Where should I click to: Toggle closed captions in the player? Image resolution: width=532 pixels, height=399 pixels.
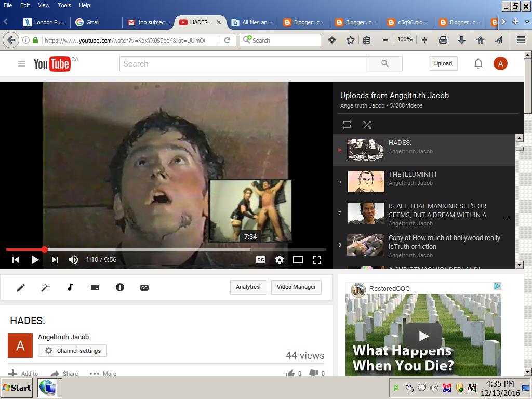[x=261, y=260]
